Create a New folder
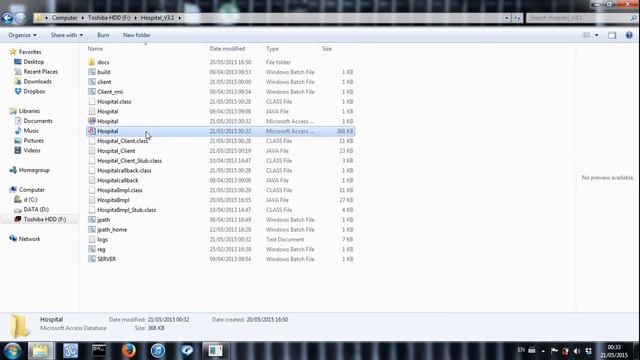Image resolution: width=640 pixels, height=360 pixels. click(137, 35)
